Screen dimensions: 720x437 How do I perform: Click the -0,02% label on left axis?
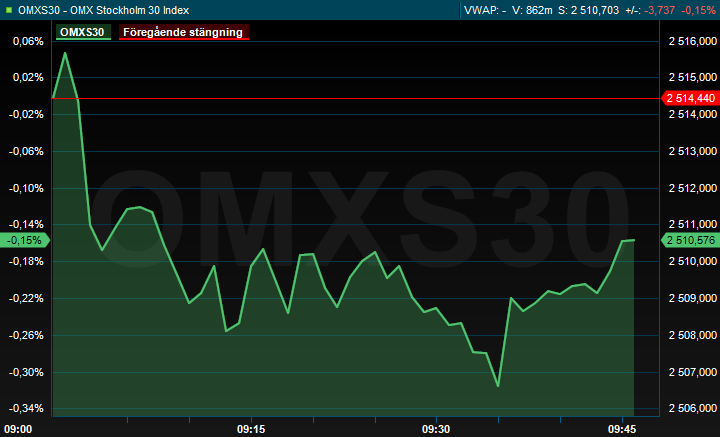point(26,114)
